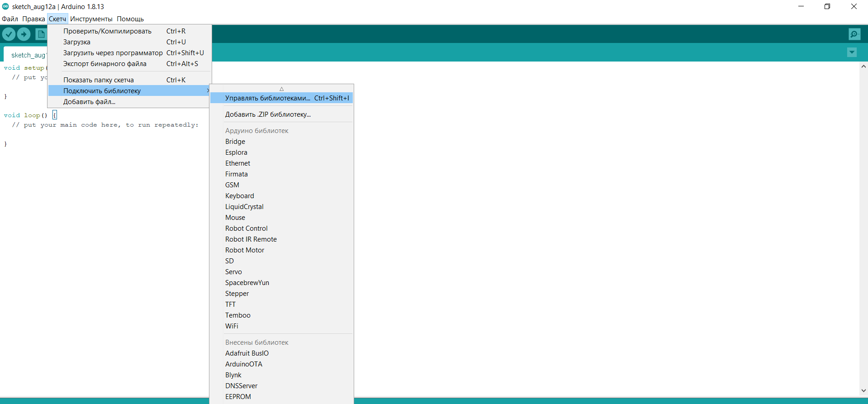Minimize the Arduino window

tap(801, 6)
